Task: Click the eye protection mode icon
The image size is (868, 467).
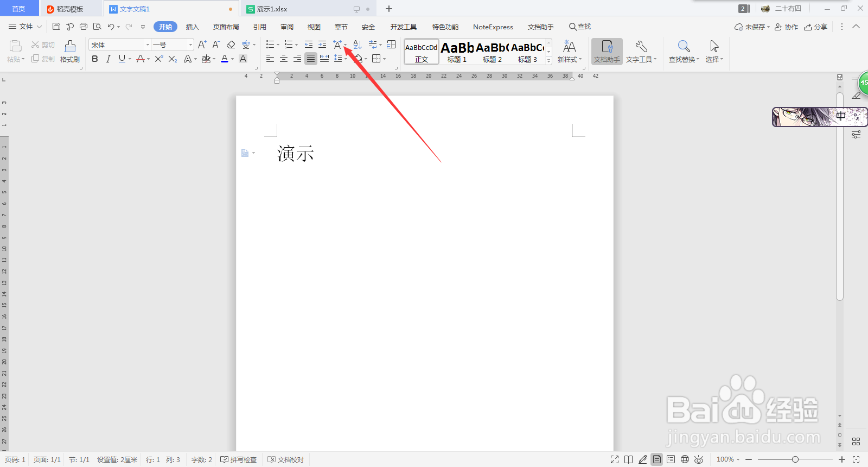Action: pos(699,459)
